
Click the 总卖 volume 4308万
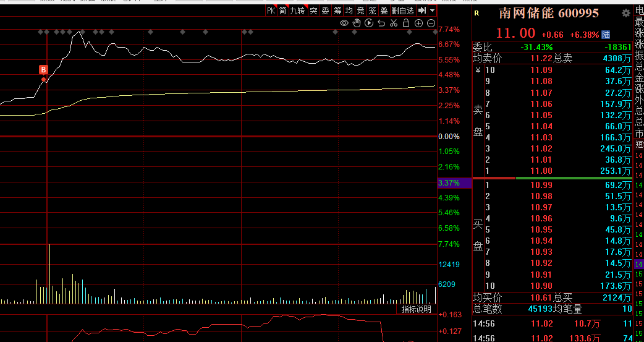617,58
